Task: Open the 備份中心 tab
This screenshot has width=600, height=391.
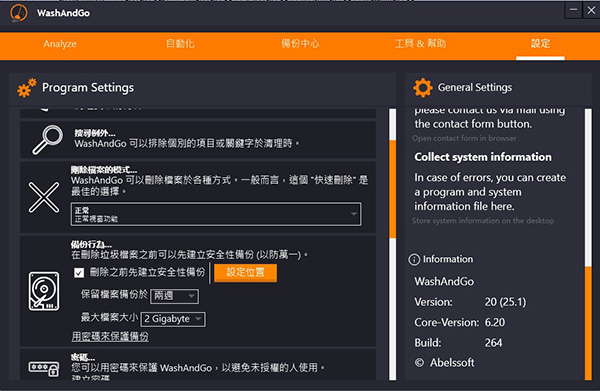Action: click(x=300, y=44)
